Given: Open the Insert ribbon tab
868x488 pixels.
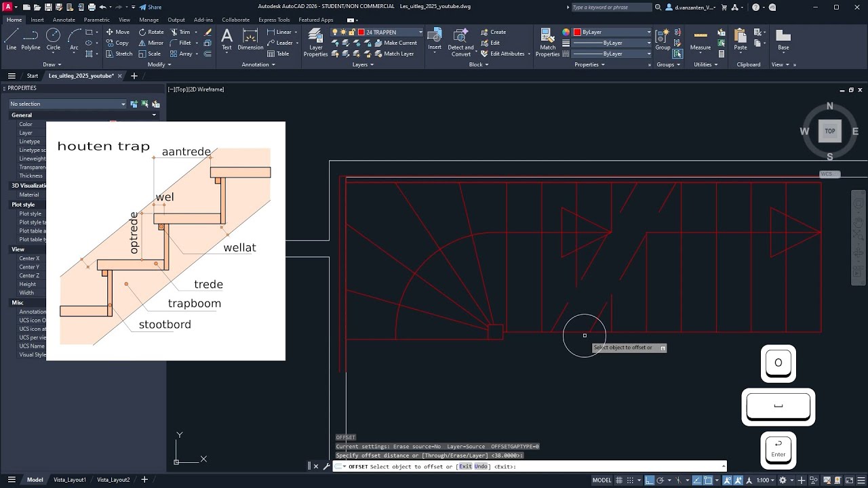Looking at the screenshot, I should tap(37, 20).
